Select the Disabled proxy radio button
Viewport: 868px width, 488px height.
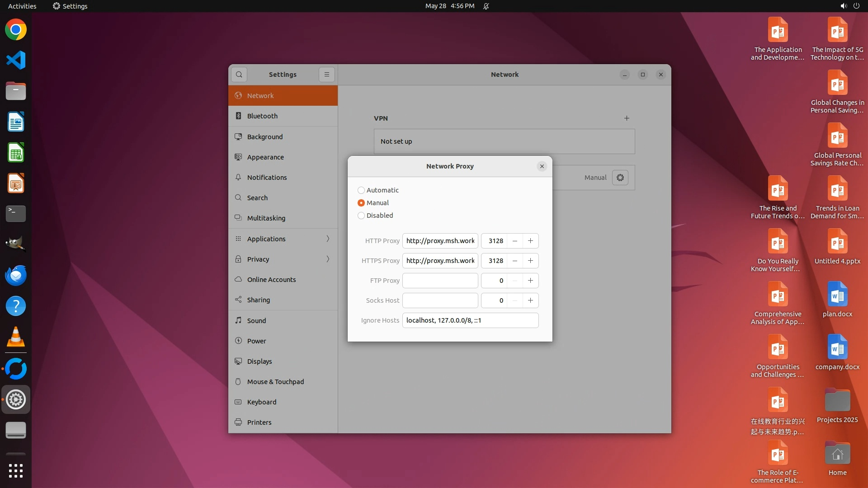point(361,216)
